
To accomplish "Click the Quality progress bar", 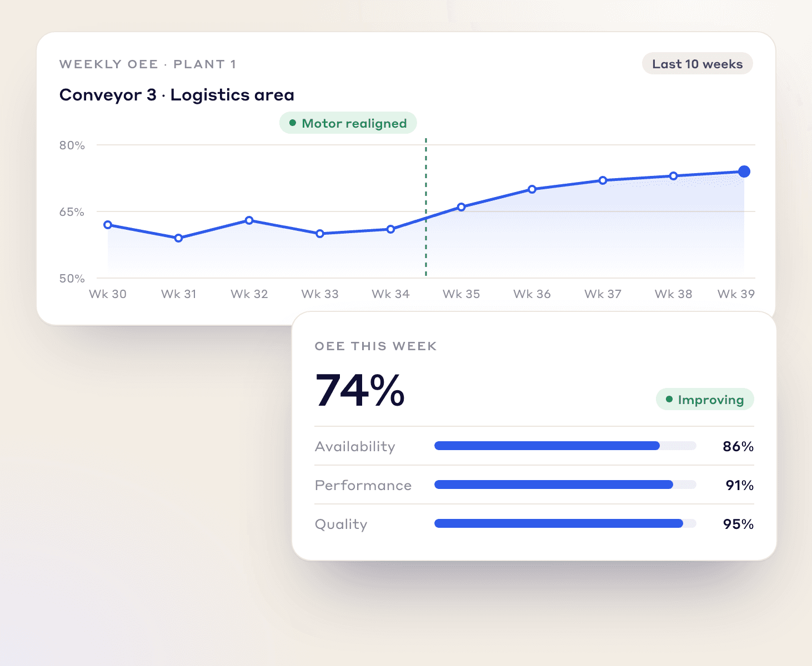I will pyautogui.click(x=565, y=523).
